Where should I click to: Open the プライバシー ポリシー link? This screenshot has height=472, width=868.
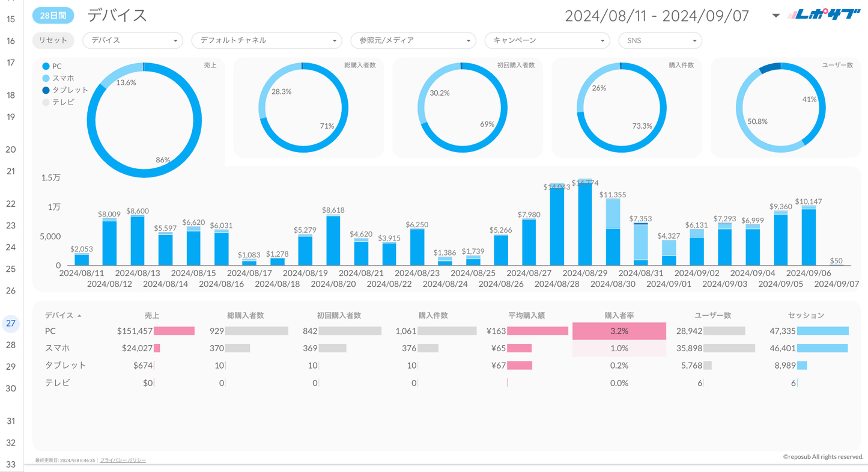[x=123, y=460]
